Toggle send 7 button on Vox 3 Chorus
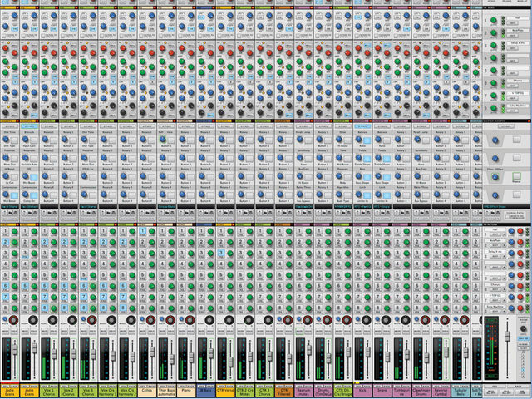Screen dimensions: 532x399 pyautogui.click(x=84, y=298)
